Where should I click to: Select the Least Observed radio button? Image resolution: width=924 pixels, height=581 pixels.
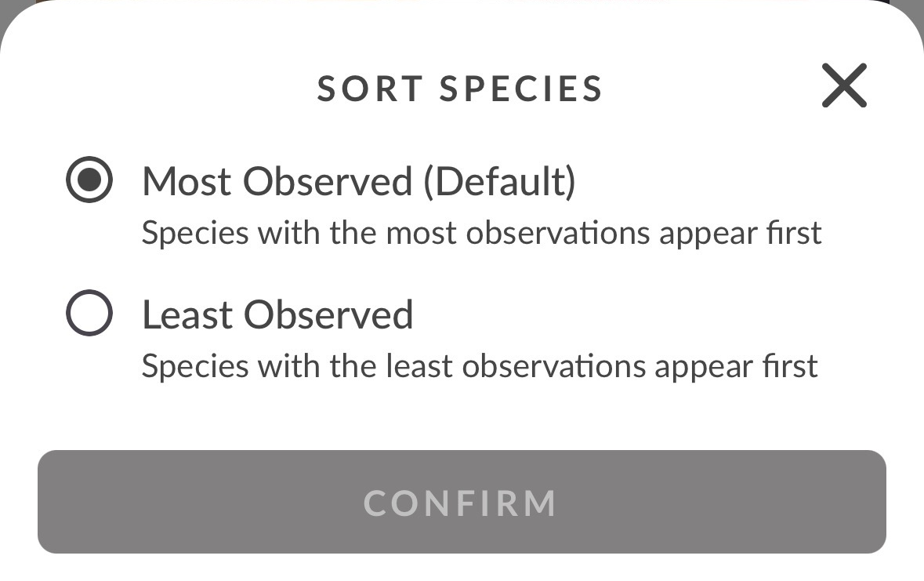coord(89,313)
